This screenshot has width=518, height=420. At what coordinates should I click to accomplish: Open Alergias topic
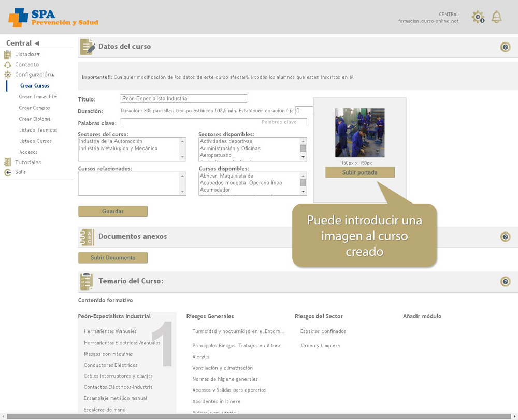pyautogui.click(x=201, y=357)
